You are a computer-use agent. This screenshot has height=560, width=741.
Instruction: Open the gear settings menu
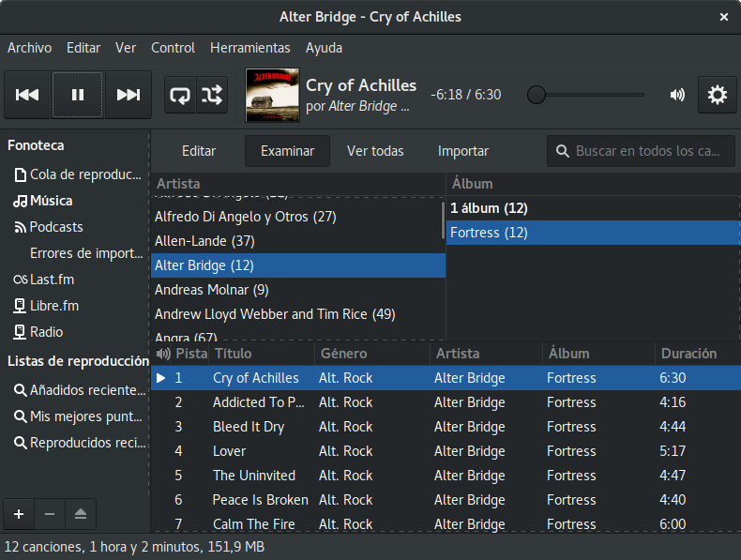tap(717, 95)
